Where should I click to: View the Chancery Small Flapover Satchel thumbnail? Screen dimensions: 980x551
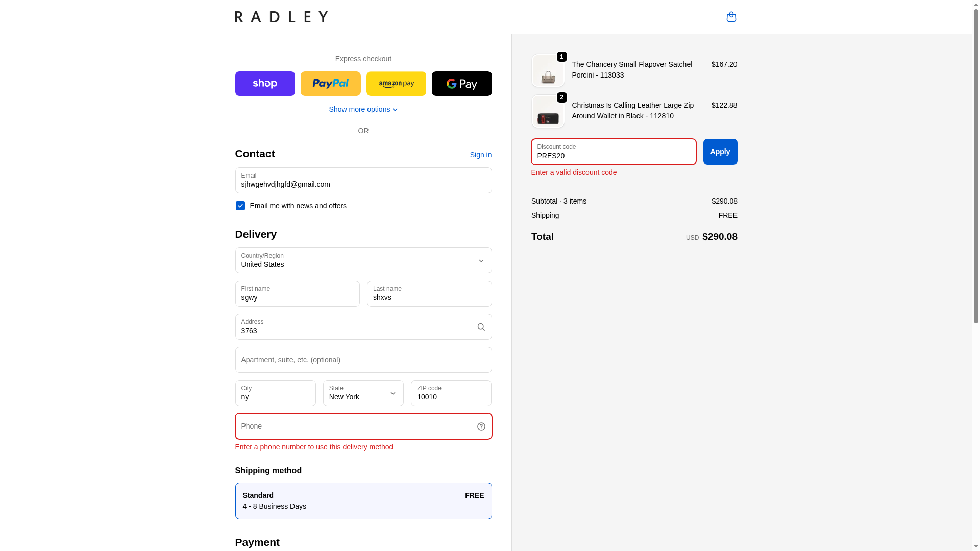tap(548, 71)
